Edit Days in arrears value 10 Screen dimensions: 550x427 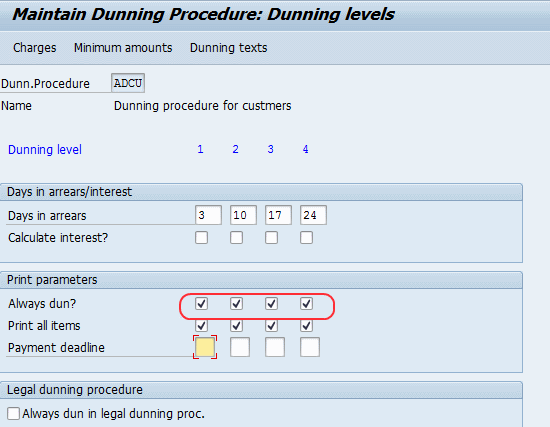pyautogui.click(x=243, y=215)
